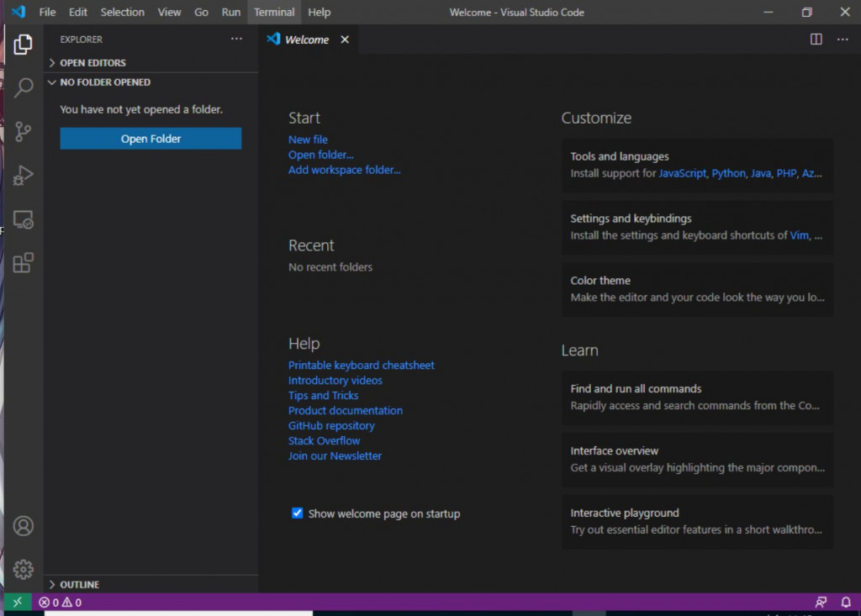This screenshot has width=861, height=616.
Task: Click the feedback icon in status bar
Action: [821, 603]
